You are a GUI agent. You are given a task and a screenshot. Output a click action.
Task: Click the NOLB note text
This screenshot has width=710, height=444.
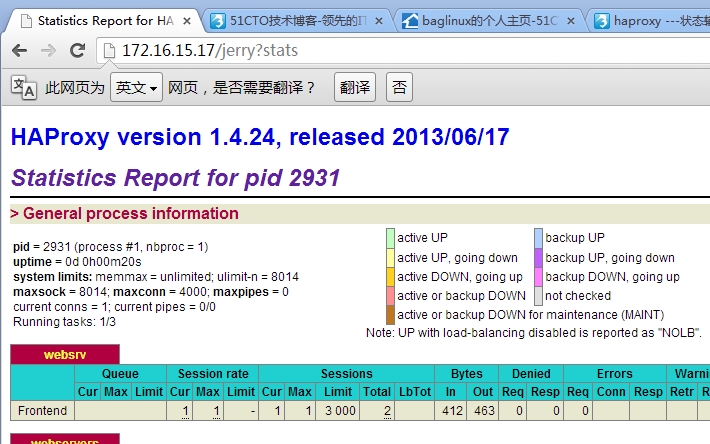pos(534,333)
